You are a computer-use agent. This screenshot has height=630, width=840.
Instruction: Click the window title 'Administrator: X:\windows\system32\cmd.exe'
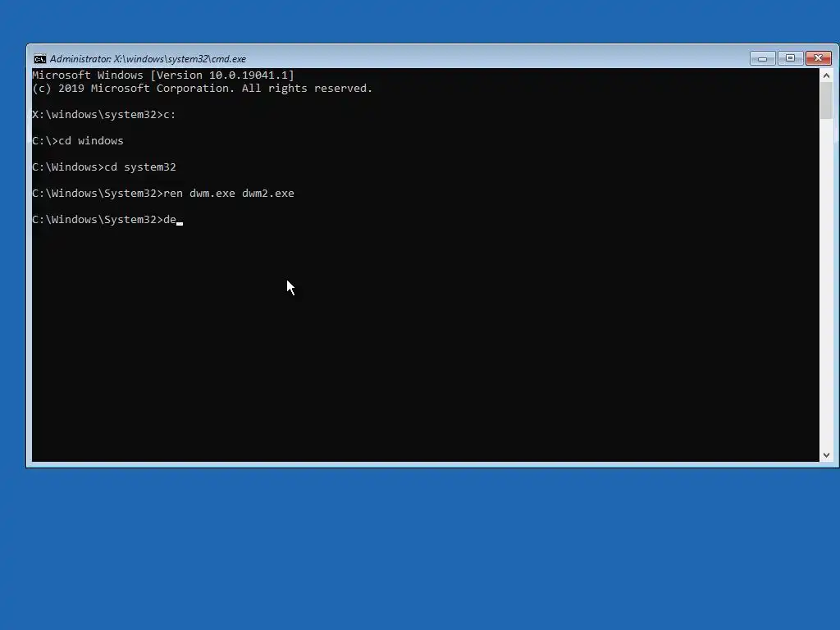[148, 59]
